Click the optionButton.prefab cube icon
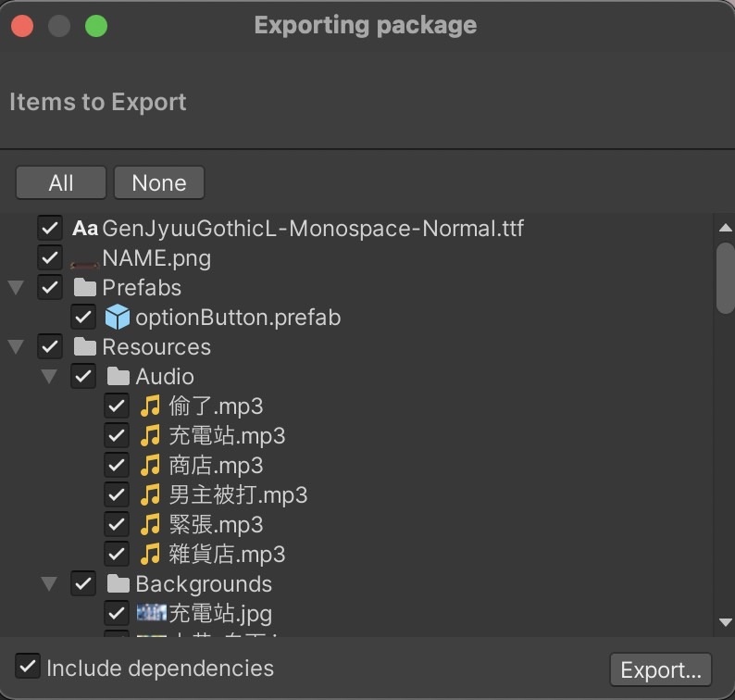 coord(118,317)
